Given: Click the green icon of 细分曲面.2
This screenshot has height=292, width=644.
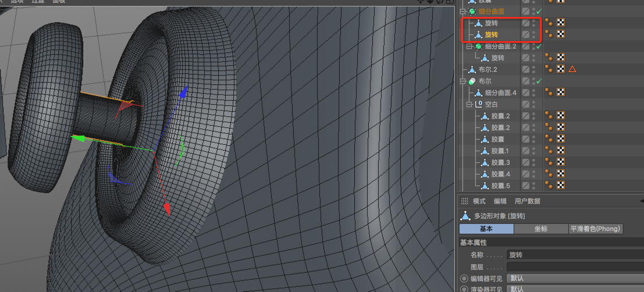Looking at the screenshot, I should pyautogui.click(x=478, y=47).
